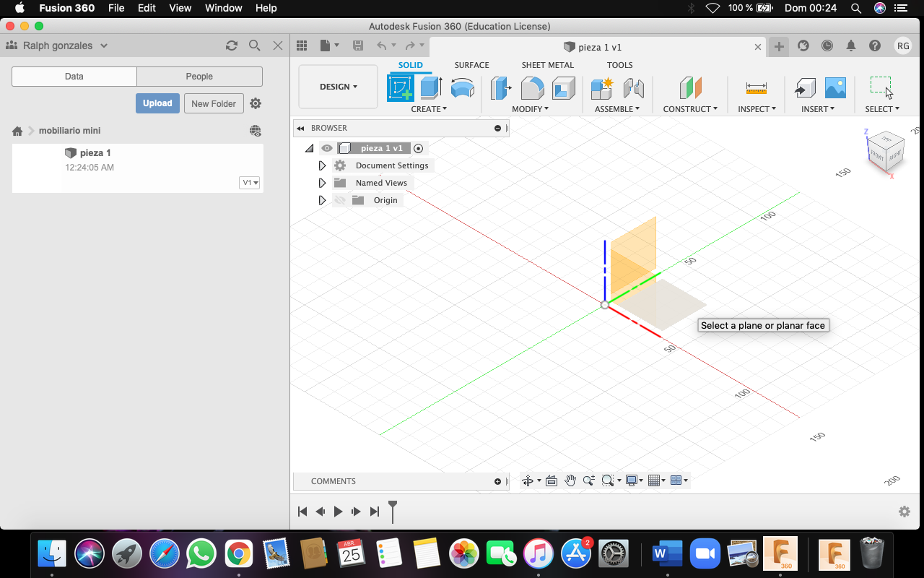Image resolution: width=924 pixels, height=578 pixels.
Task: Open the V1 version dropdown
Action: click(x=250, y=183)
